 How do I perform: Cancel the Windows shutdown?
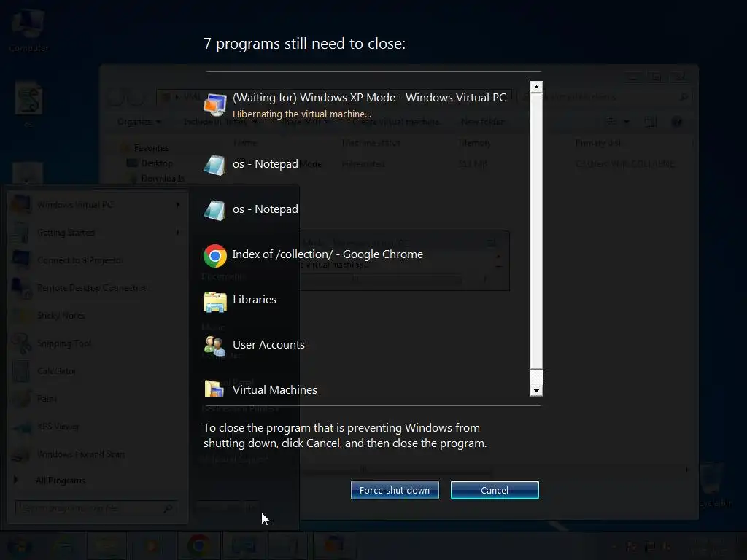(495, 490)
